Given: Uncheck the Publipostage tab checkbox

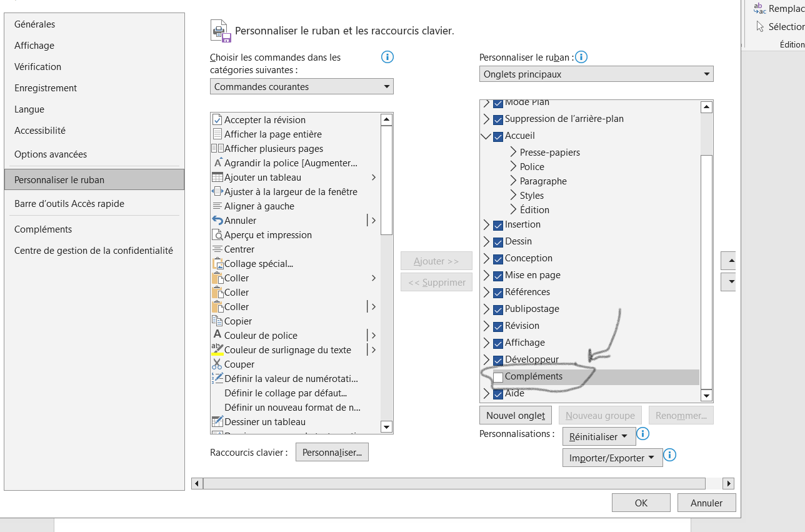Looking at the screenshot, I should pyautogui.click(x=498, y=309).
